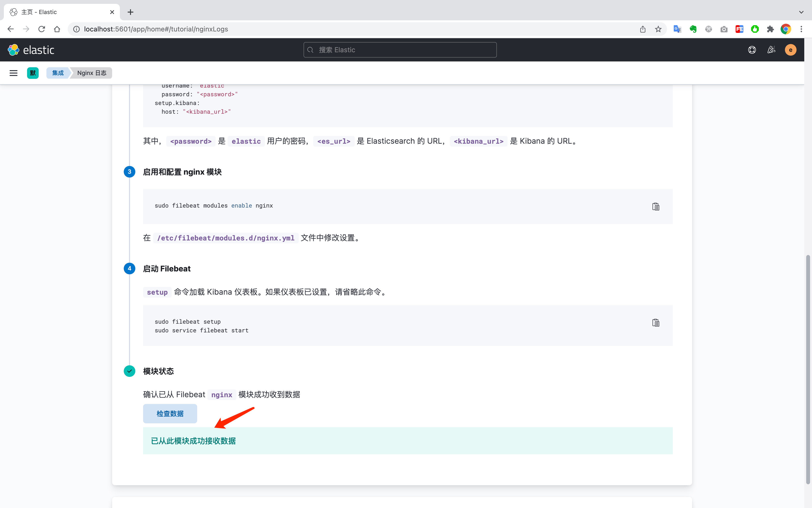
Task: Open user avatar menu 'e'
Action: [x=790, y=50]
